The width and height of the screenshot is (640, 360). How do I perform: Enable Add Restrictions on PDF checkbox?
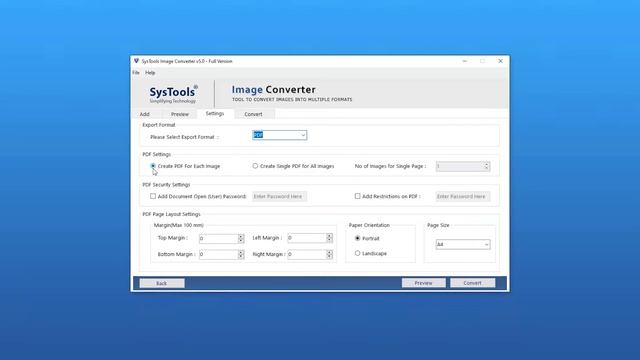click(358, 196)
